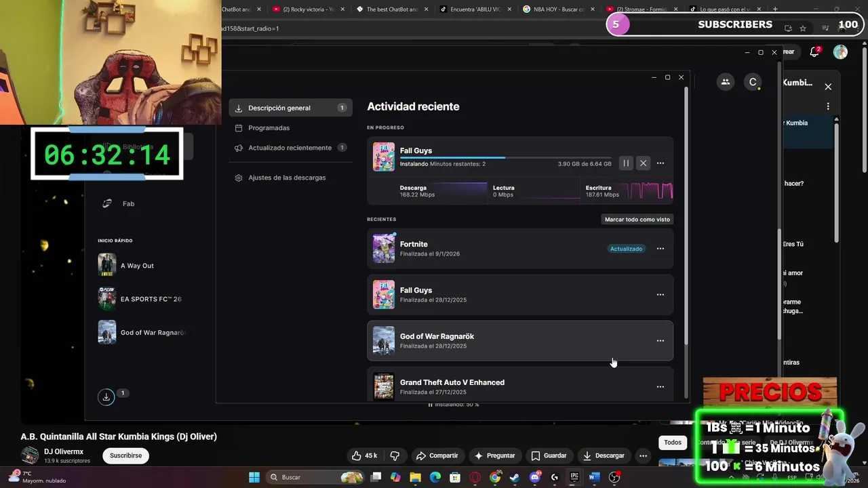Open File Explorer from taskbar
868x488 pixels.
(415, 477)
